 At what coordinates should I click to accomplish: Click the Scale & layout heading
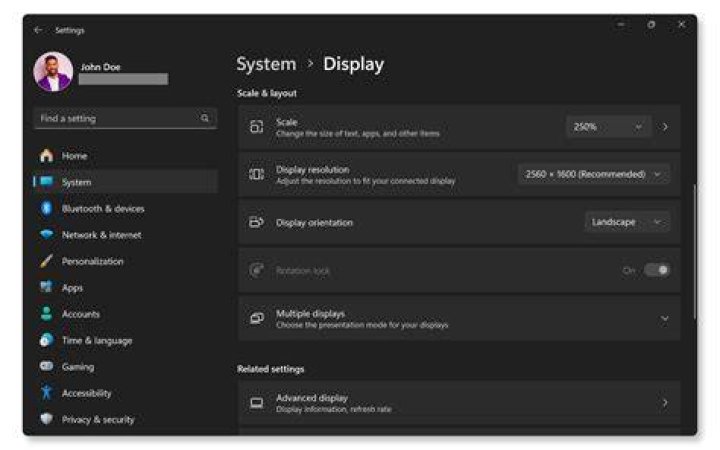coord(267,93)
